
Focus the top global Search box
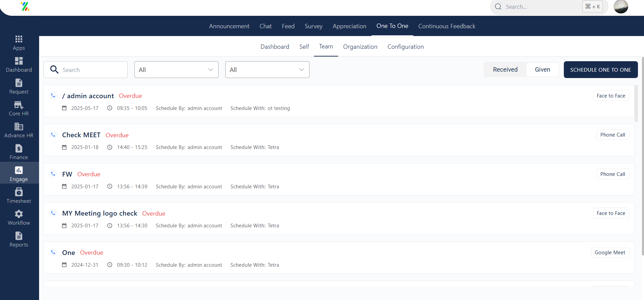pos(549,7)
